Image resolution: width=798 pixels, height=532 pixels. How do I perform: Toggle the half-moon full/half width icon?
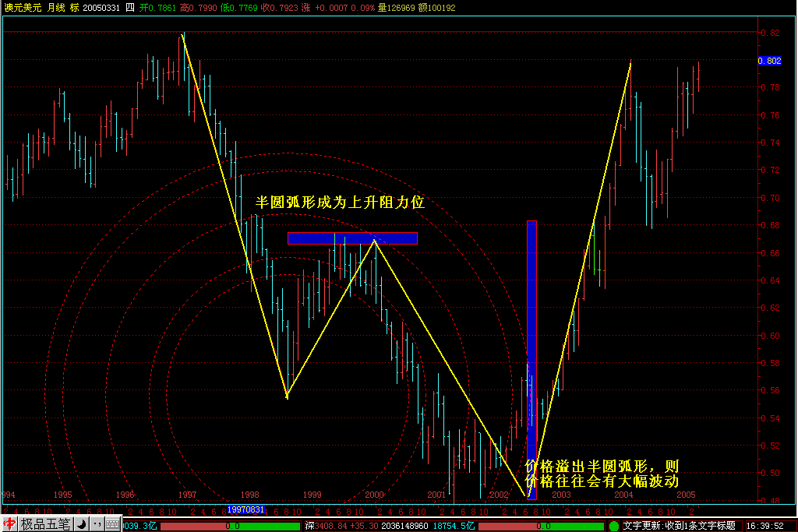pos(81,524)
